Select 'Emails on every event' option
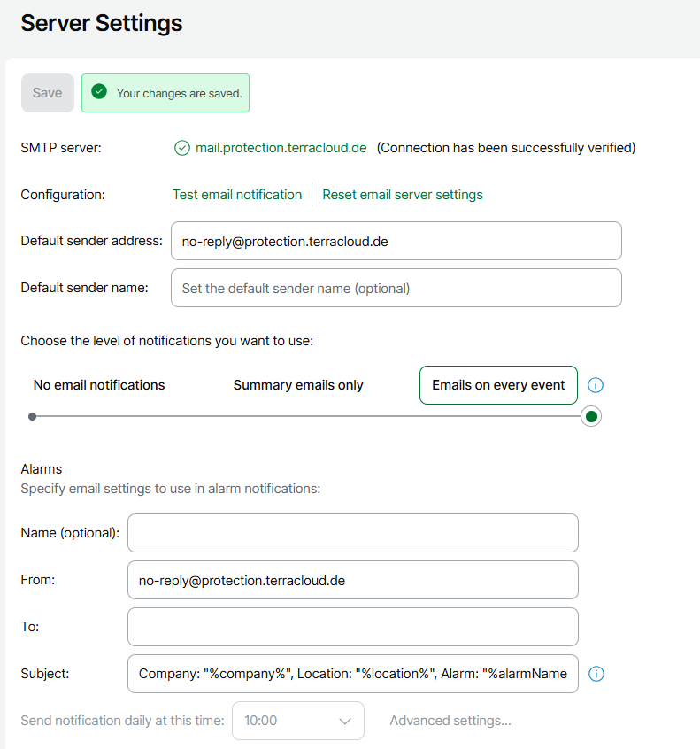Viewport: 700px width, 749px height. 498,385
